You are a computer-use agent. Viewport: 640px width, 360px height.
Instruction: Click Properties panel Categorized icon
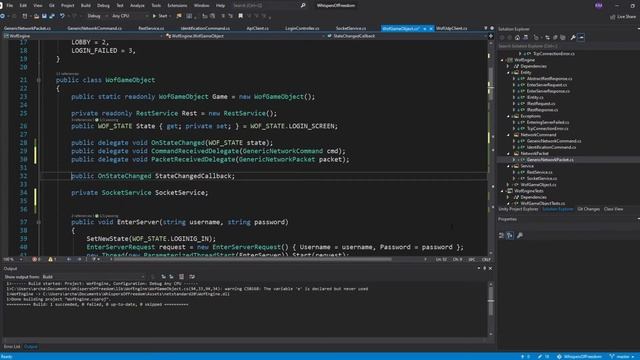click(502, 236)
